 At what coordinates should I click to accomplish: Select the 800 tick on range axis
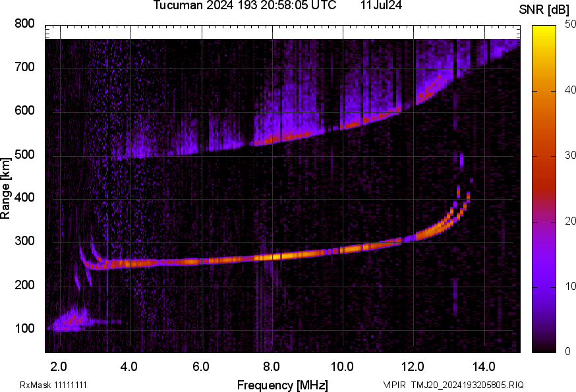pyautogui.click(x=24, y=24)
